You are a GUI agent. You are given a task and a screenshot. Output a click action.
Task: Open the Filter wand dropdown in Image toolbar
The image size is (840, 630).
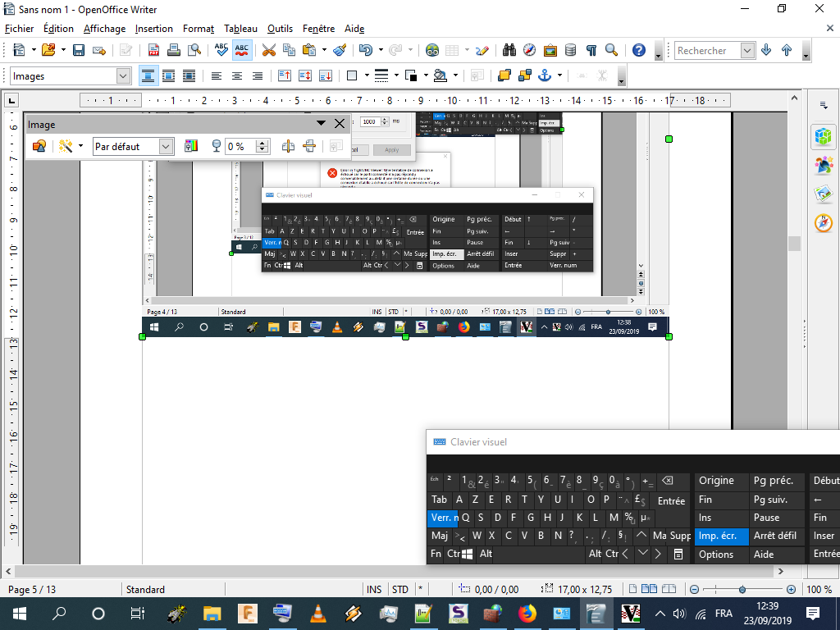coord(81,146)
